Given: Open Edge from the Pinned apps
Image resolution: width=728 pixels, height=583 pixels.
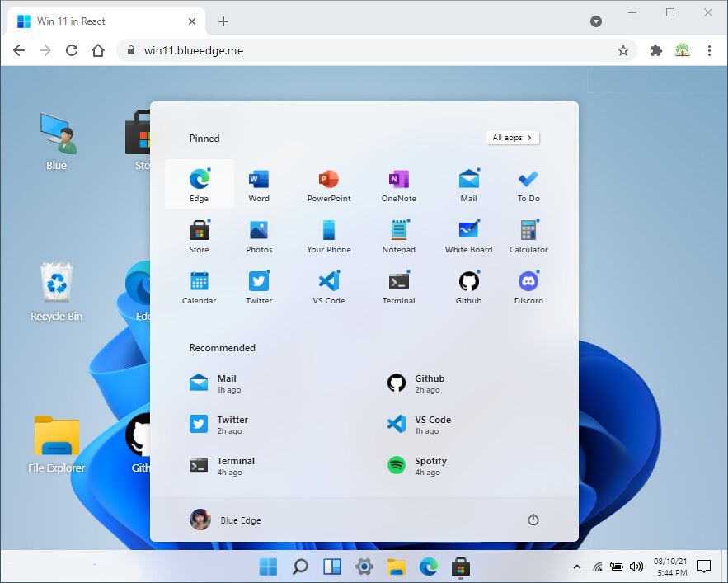Looking at the screenshot, I should coord(200,184).
